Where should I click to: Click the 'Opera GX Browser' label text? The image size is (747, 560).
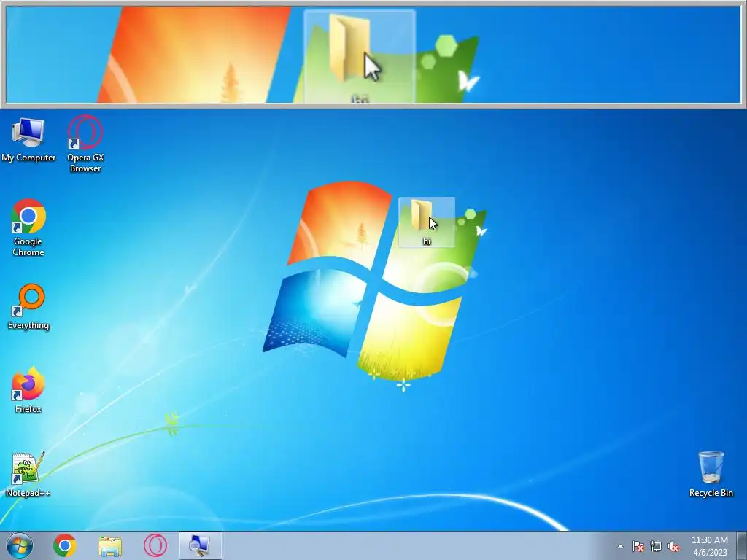click(x=85, y=163)
